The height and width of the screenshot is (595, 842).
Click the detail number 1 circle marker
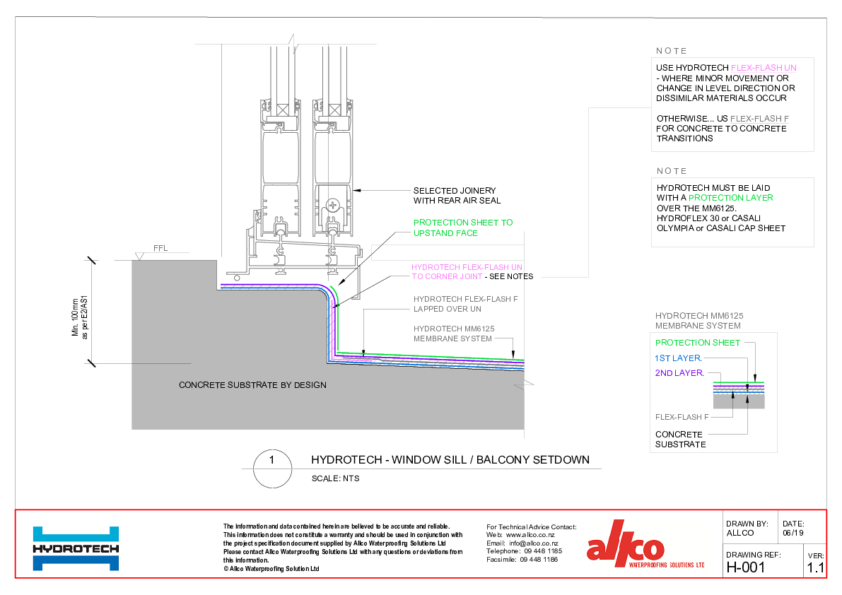tap(272, 468)
